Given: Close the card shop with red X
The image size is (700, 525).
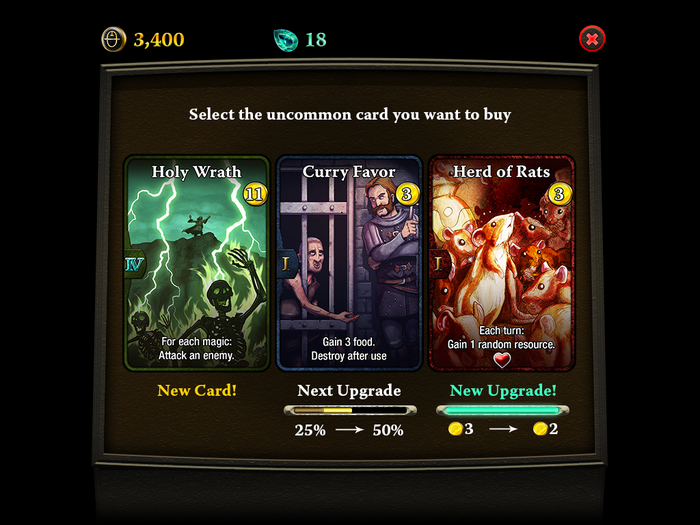Looking at the screenshot, I should coord(592,39).
